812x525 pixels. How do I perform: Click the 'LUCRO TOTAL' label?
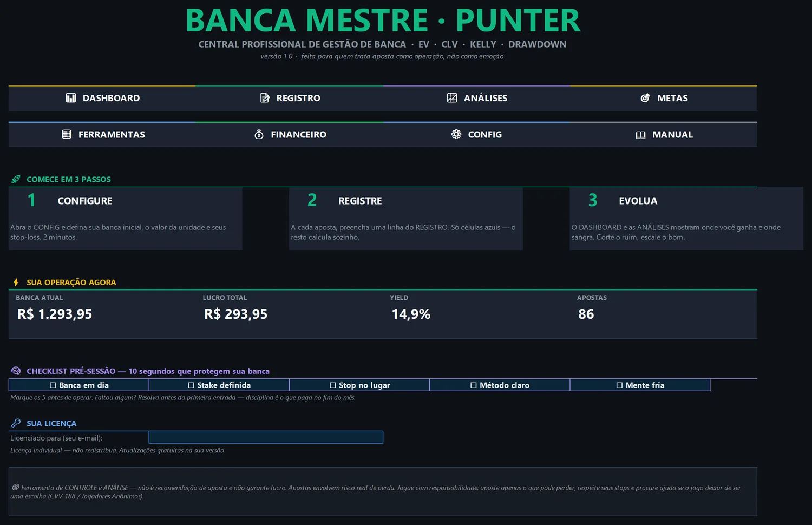(225, 298)
